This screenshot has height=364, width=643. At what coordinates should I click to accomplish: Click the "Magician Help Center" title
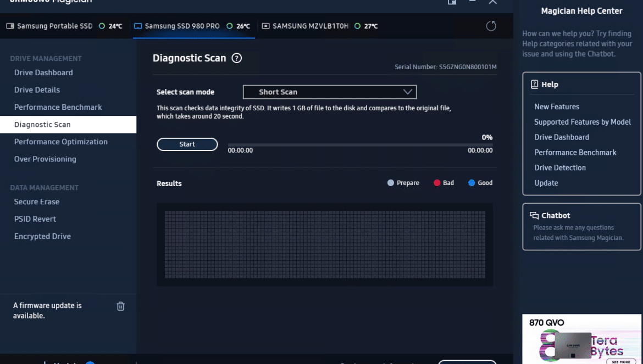pyautogui.click(x=581, y=11)
